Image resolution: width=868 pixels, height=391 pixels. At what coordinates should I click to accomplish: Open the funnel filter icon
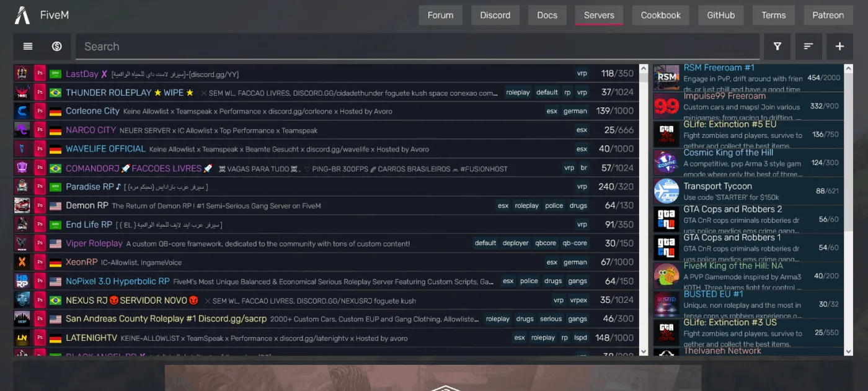coord(777,47)
